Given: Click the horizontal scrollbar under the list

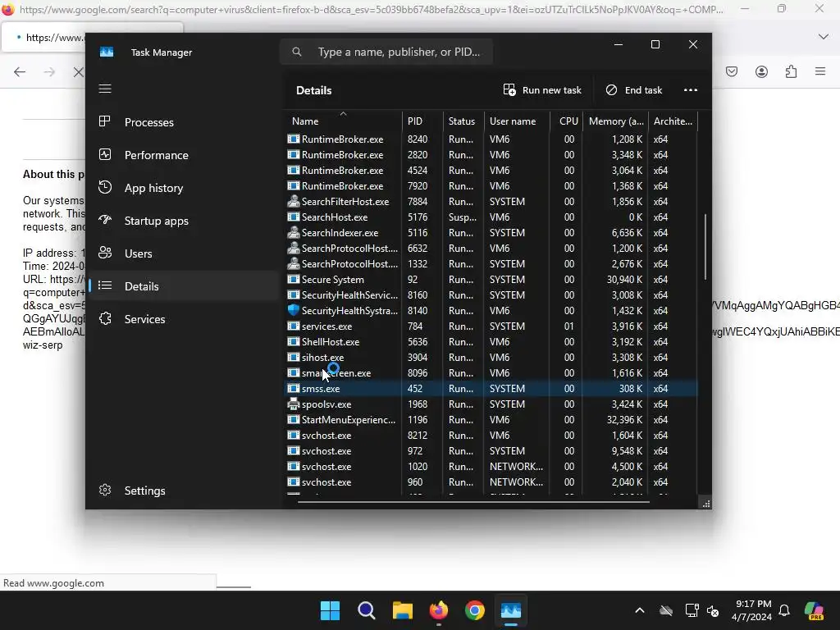Looking at the screenshot, I should pos(473,502).
